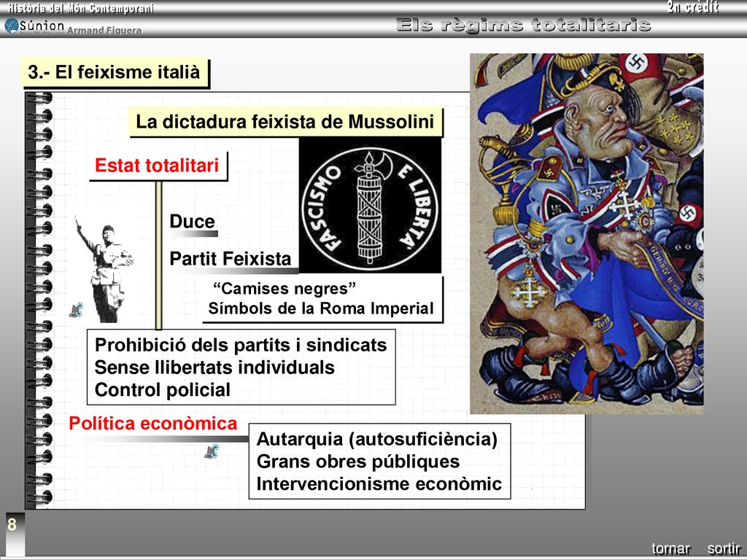Click the 'Control policial' line
Image resolution: width=747 pixels, height=560 pixels.
pos(163,389)
